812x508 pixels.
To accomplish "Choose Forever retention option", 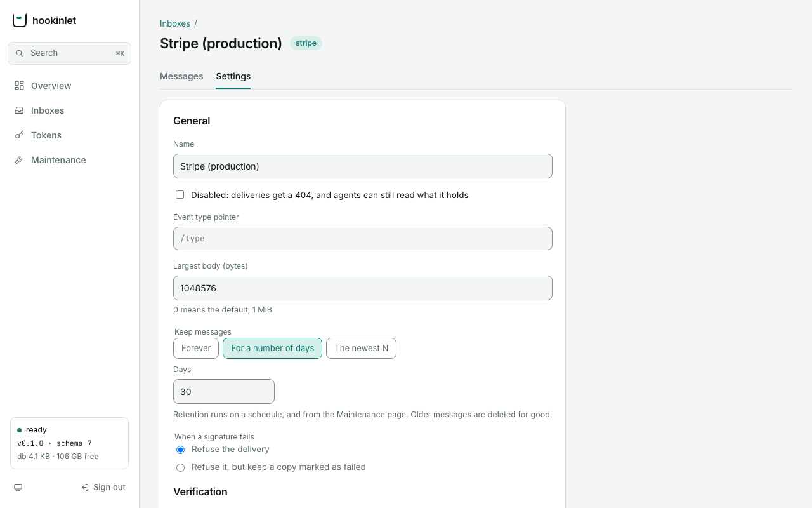I will (196, 348).
